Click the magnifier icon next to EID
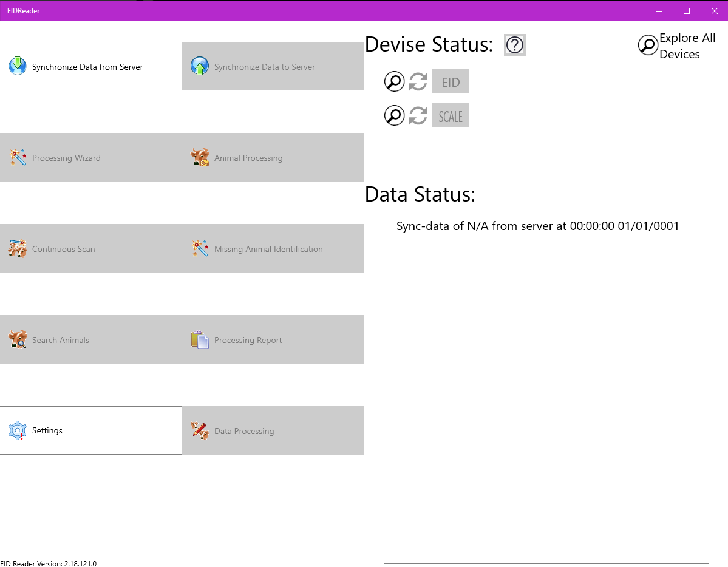728x567 pixels. 395,81
